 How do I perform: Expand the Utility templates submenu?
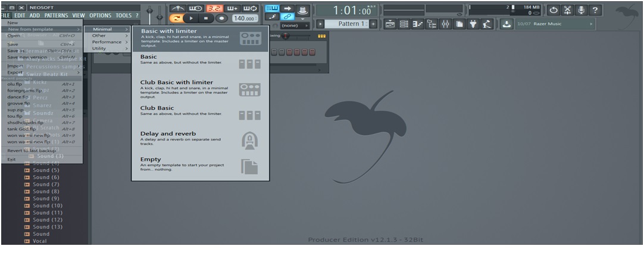pos(108,48)
